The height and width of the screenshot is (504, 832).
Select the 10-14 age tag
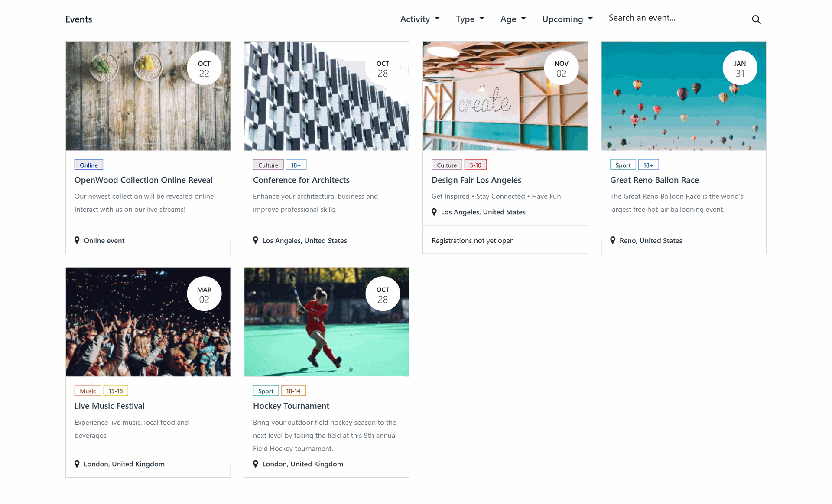[x=293, y=391]
